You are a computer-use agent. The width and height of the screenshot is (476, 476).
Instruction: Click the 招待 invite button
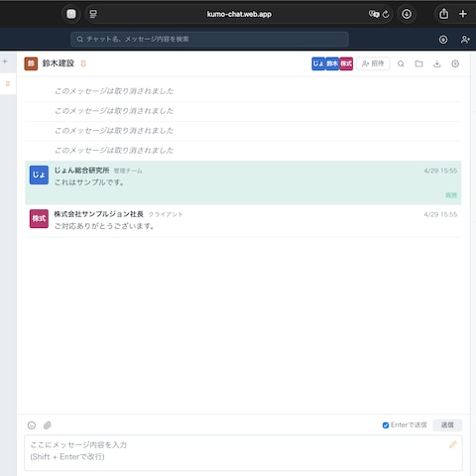[x=373, y=63]
